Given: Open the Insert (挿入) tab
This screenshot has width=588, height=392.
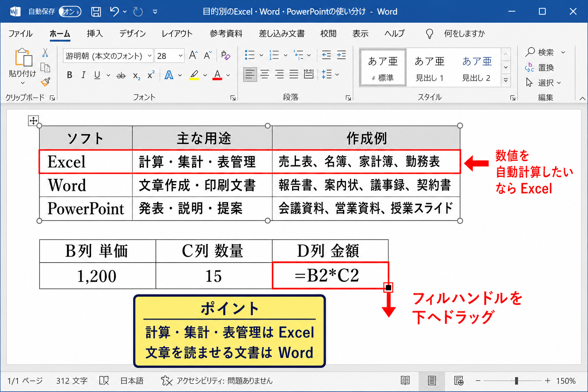Looking at the screenshot, I should [x=95, y=34].
